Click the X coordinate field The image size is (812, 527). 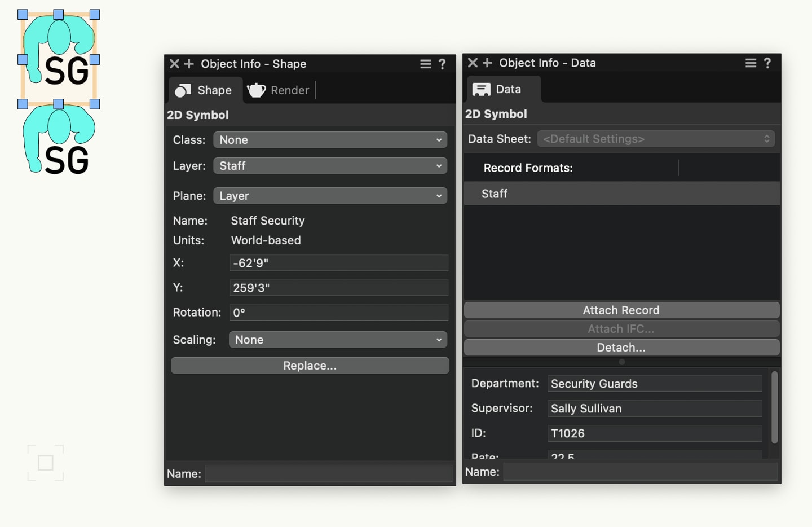point(339,263)
